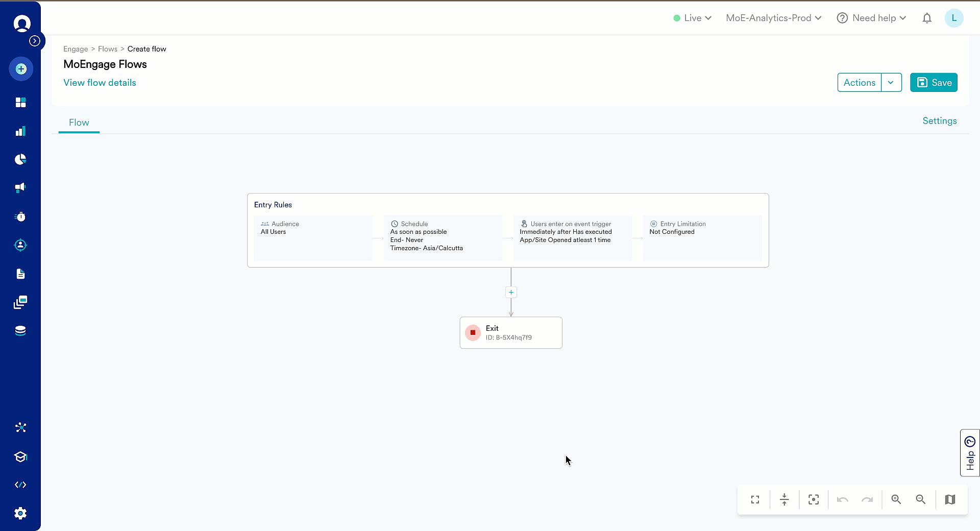Screen dimensions: 980x531
Task: Open View flow details link
Action: click(99, 82)
